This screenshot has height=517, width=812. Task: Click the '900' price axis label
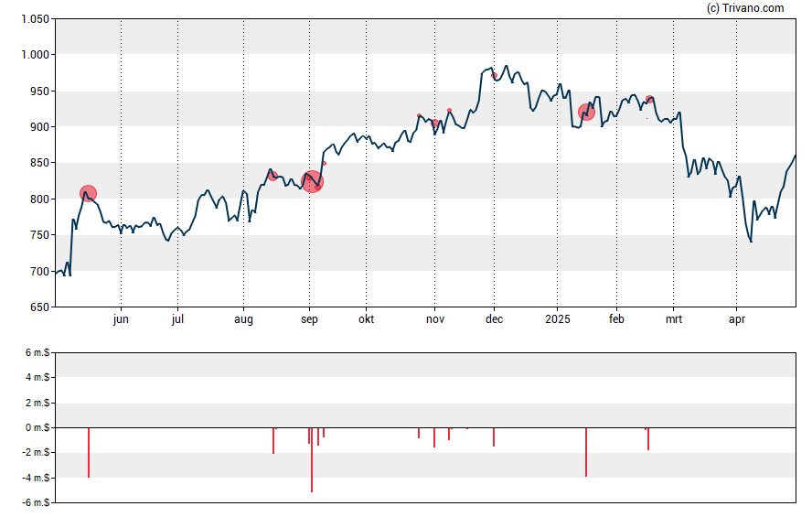tap(40, 127)
